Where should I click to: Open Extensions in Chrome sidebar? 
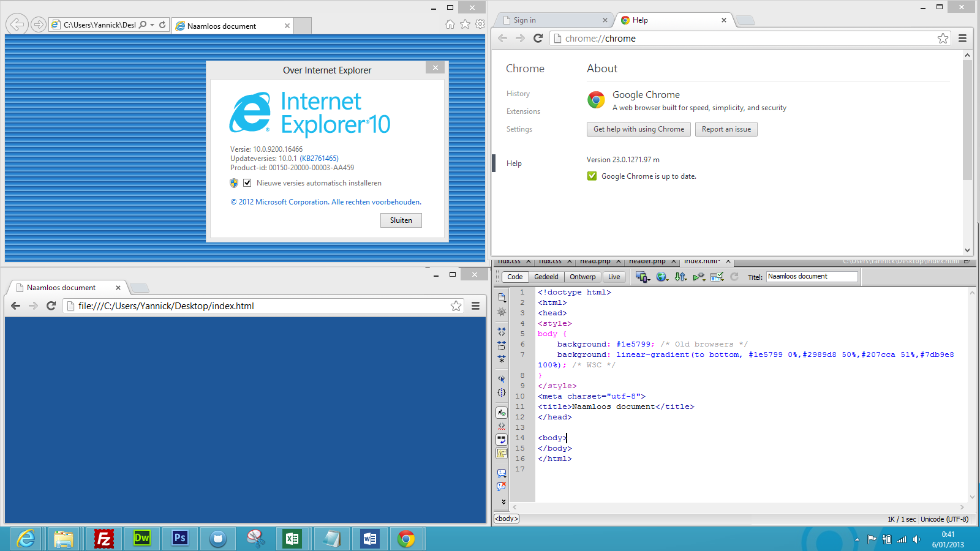pyautogui.click(x=523, y=111)
